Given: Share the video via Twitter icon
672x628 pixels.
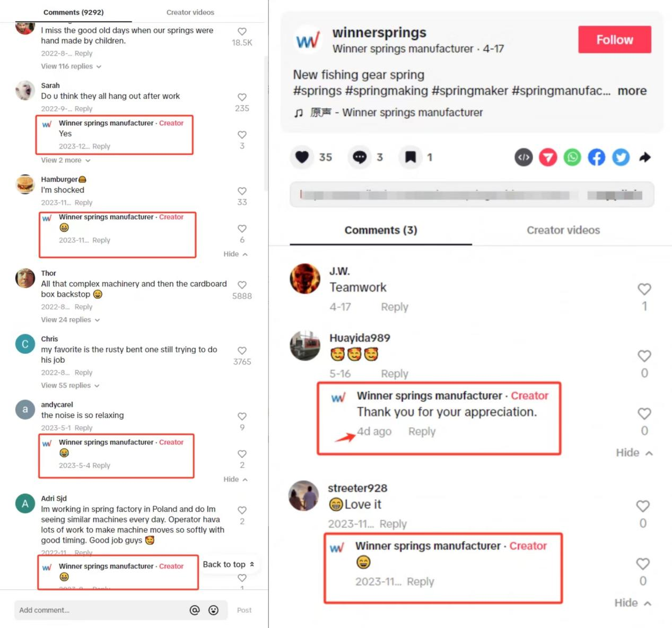Looking at the screenshot, I should [x=621, y=157].
